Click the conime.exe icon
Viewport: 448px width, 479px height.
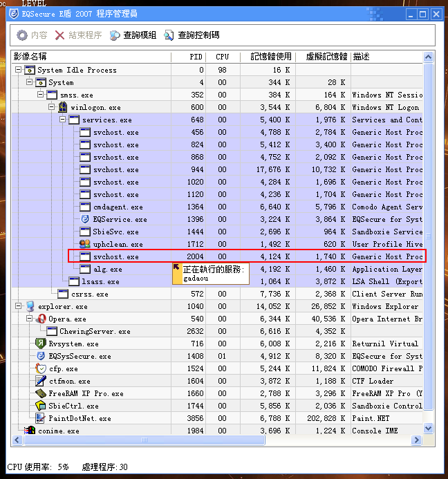click(x=30, y=431)
